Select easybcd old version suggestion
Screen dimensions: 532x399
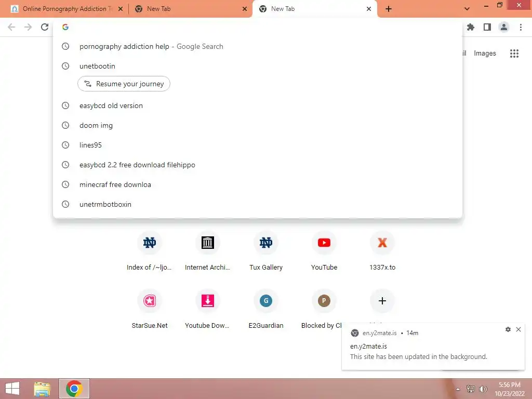coord(258,105)
